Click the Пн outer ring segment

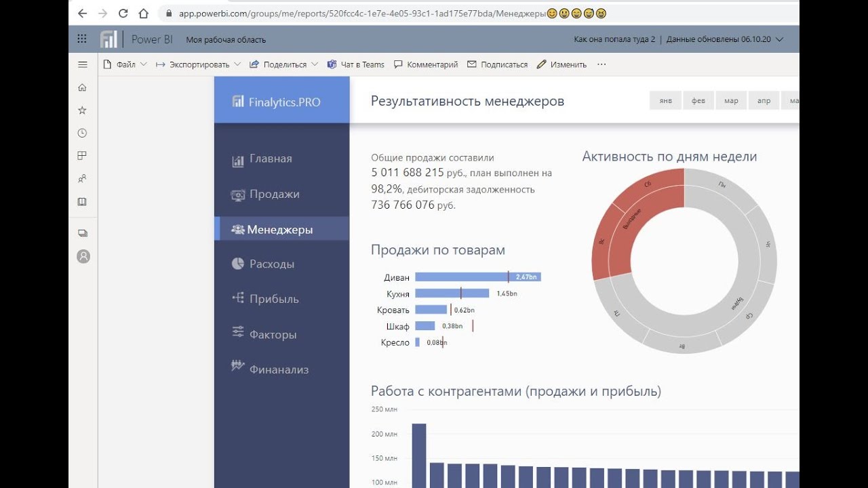tap(722, 183)
